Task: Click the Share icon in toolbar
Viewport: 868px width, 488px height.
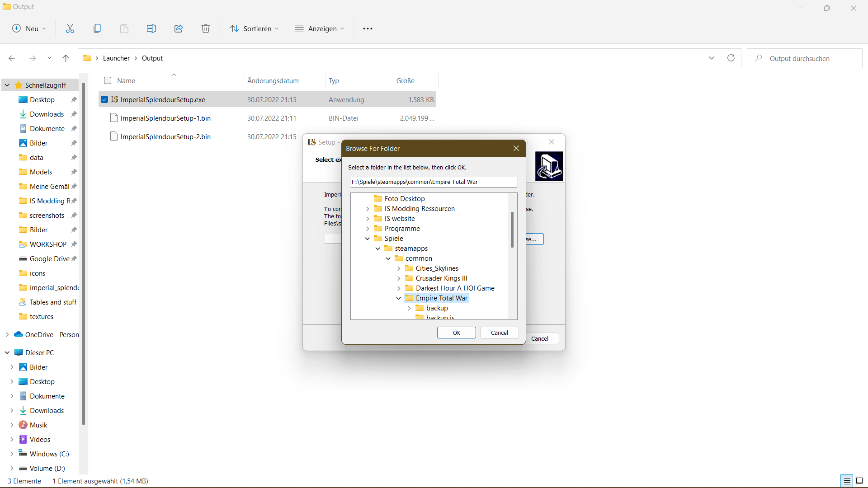Action: 179,28
